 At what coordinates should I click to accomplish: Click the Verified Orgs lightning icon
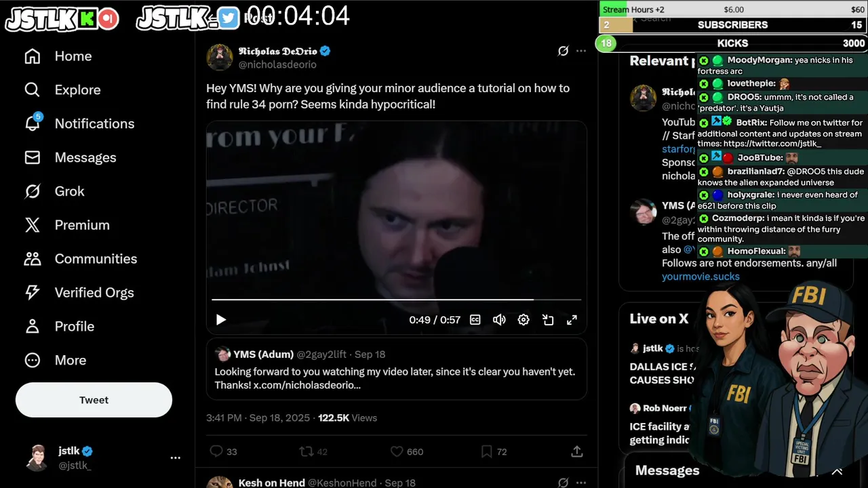click(x=32, y=293)
